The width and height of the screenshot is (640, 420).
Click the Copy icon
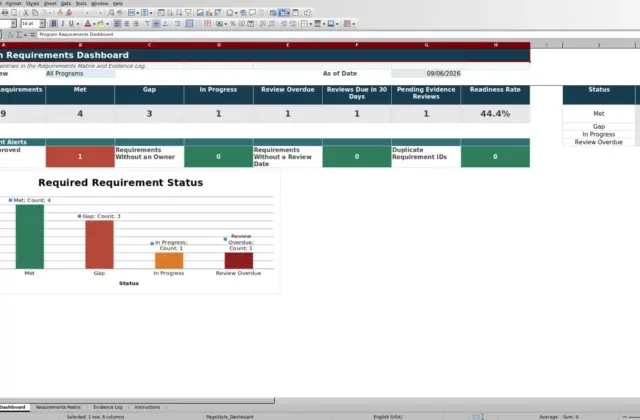tap(35, 13)
